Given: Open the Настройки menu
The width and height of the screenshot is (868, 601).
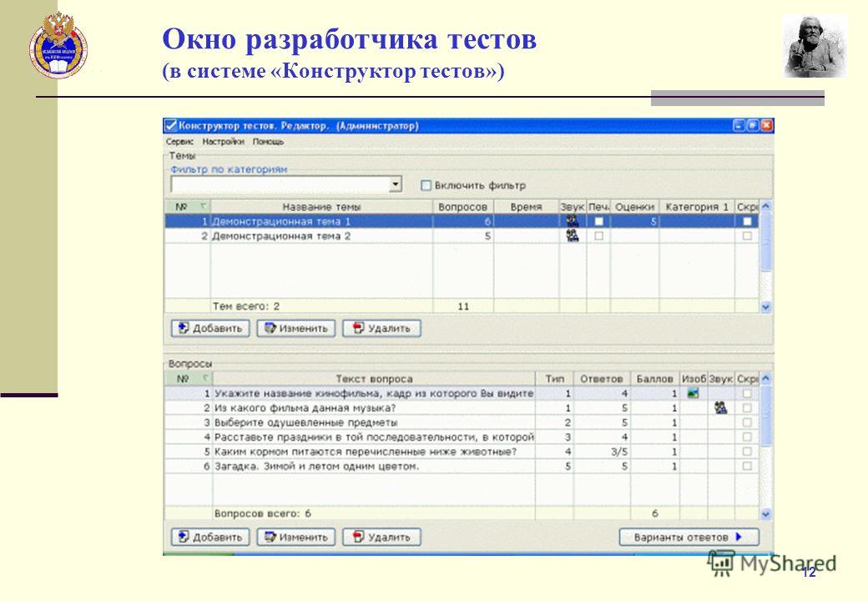Looking at the screenshot, I should (x=223, y=142).
